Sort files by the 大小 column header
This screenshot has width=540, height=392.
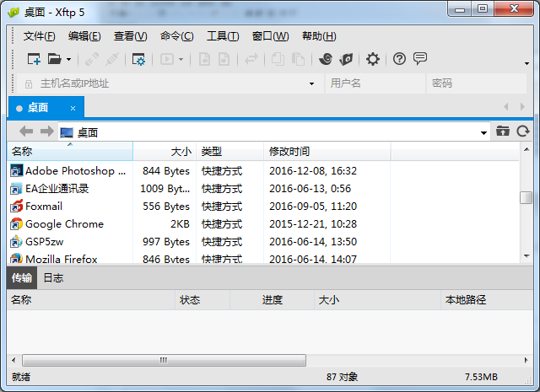181,152
